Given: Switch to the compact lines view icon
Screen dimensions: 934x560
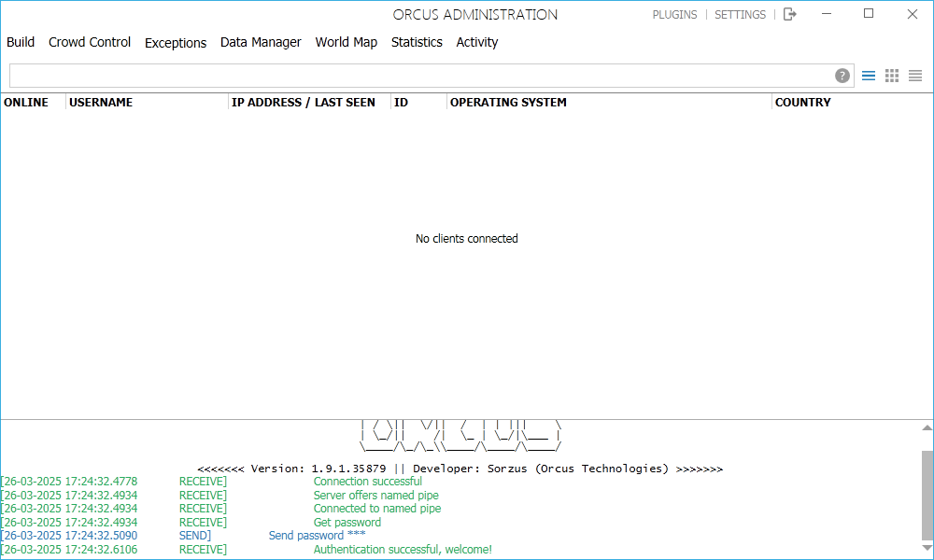Looking at the screenshot, I should (915, 76).
